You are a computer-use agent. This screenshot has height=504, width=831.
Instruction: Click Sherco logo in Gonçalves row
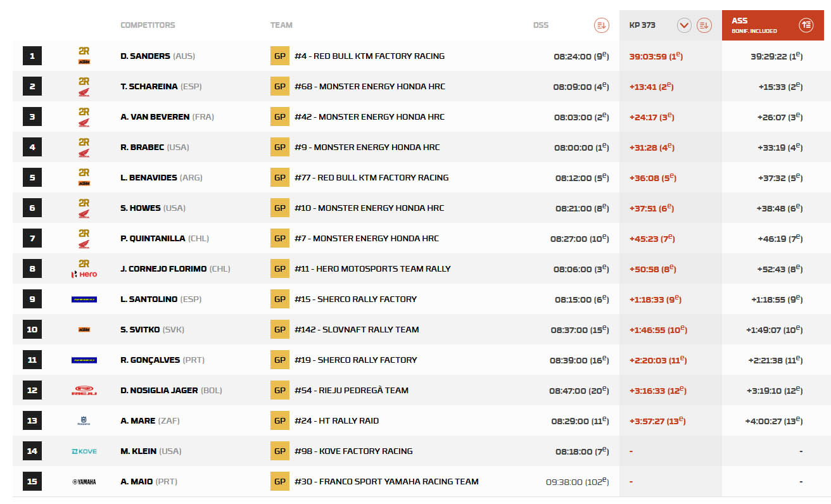(84, 360)
